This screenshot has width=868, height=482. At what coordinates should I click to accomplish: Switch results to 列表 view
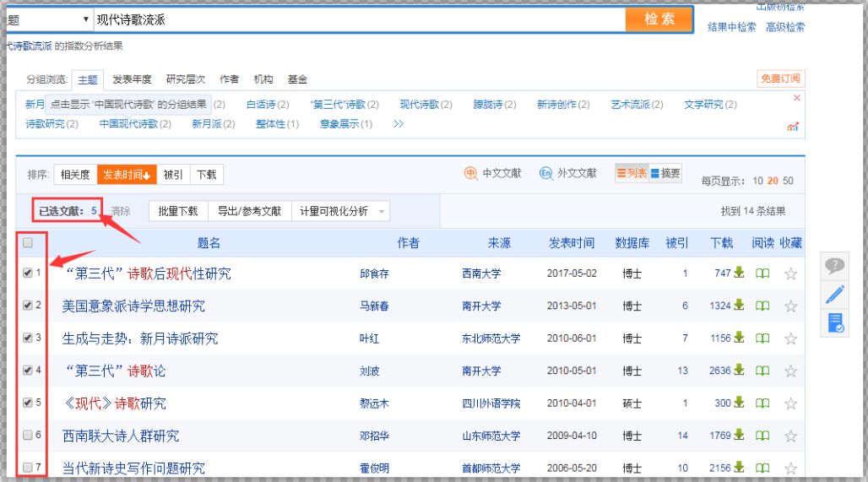632,173
